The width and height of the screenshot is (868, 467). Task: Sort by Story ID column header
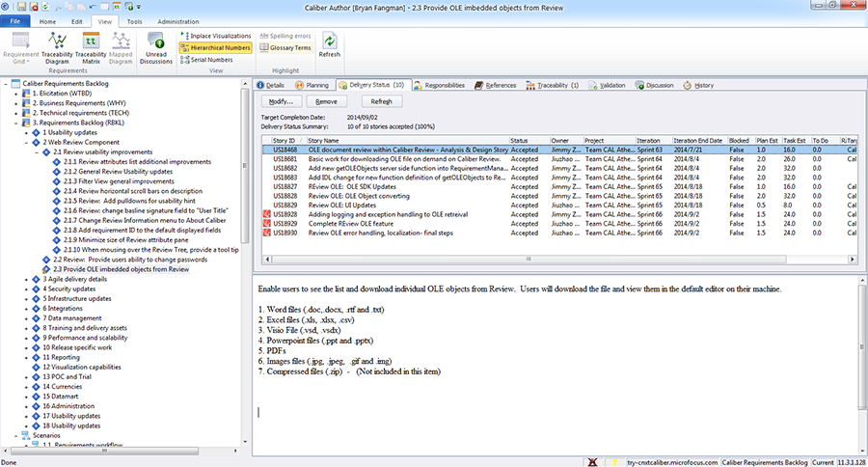288,141
